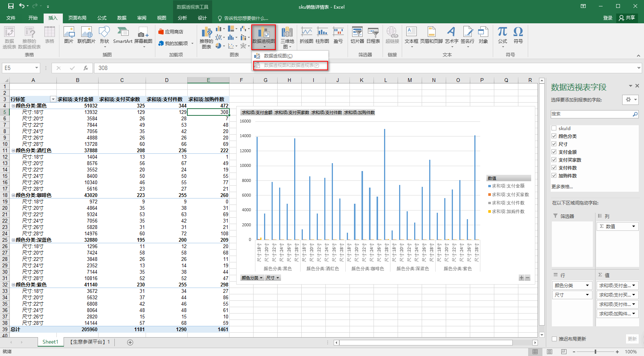Click the field list 搜索 box
This screenshot has width=644, height=356.
pyautogui.click(x=595, y=114)
